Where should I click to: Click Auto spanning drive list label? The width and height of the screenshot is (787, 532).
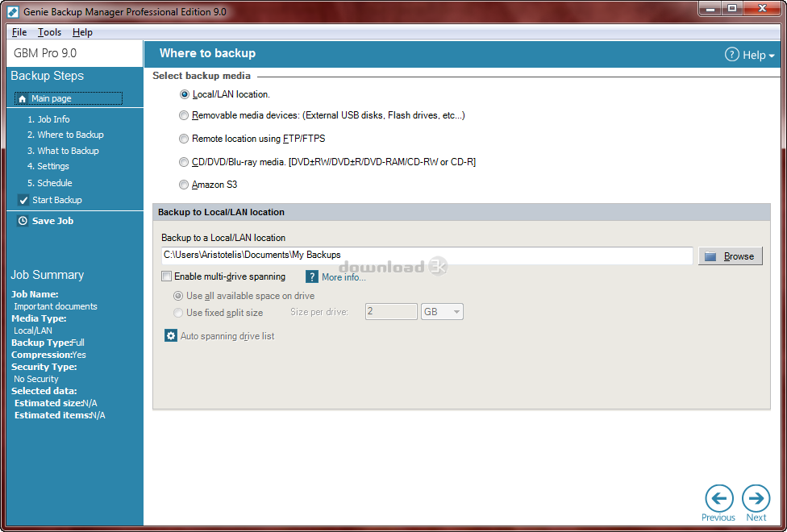pos(227,336)
